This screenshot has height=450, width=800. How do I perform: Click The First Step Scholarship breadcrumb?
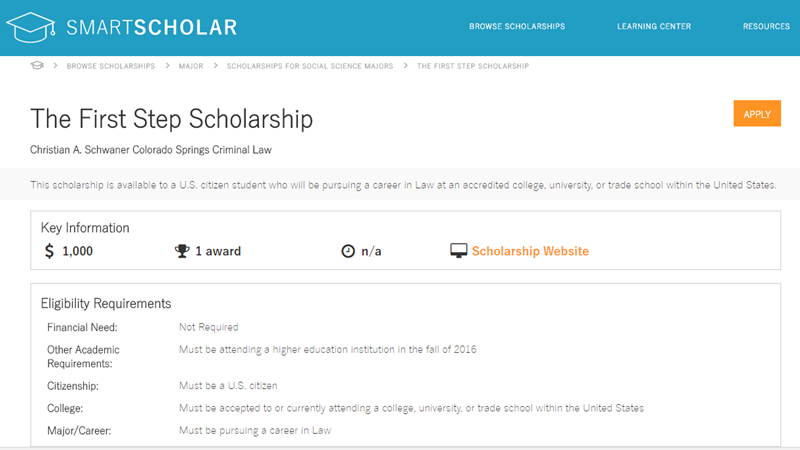473,66
